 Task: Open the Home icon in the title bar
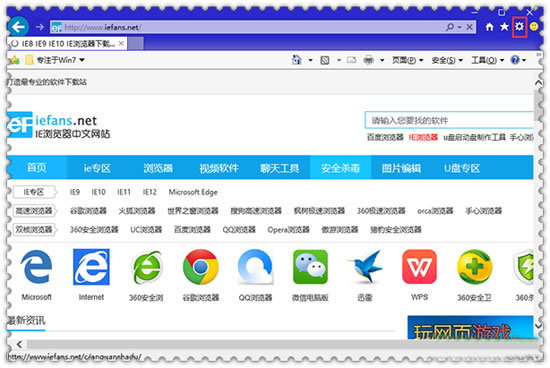(489, 27)
